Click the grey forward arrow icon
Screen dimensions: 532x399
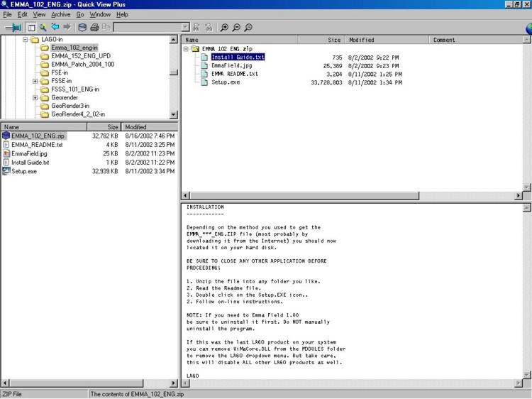pos(67,27)
